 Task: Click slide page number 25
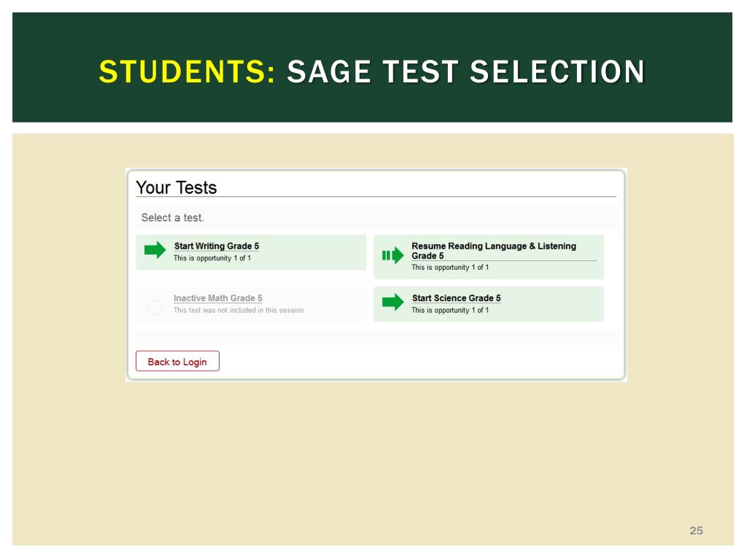click(696, 531)
